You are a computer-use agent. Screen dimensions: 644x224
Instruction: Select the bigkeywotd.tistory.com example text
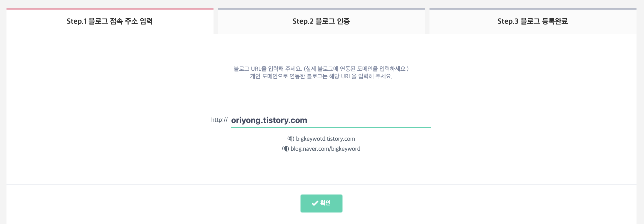(325, 139)
